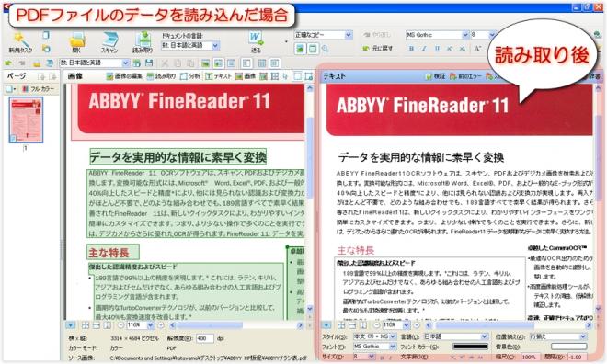This screenshot has width=607, height=364.
Task: Start a new task with 新規タスク
Action: tap(20, 42)
